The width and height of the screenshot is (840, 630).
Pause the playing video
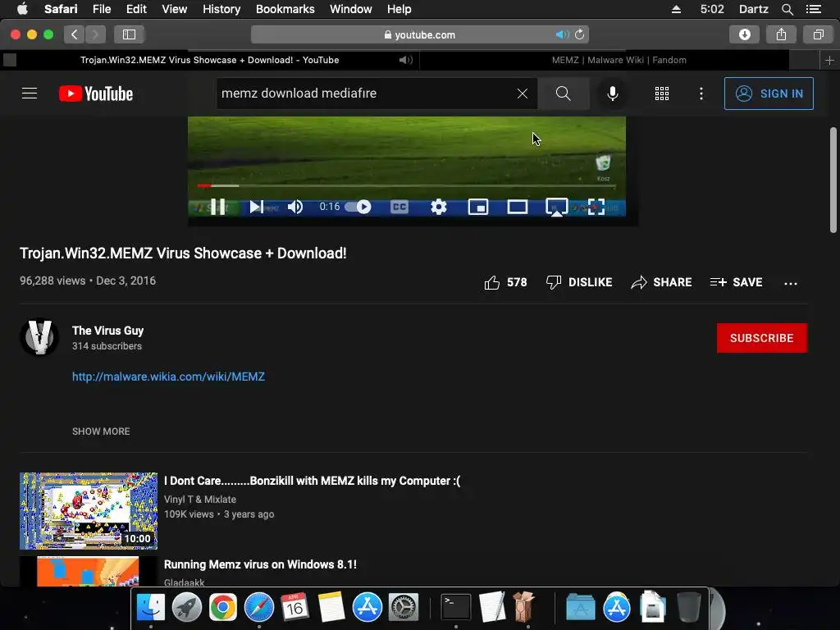pyautogui.click(x=217, y=207)
